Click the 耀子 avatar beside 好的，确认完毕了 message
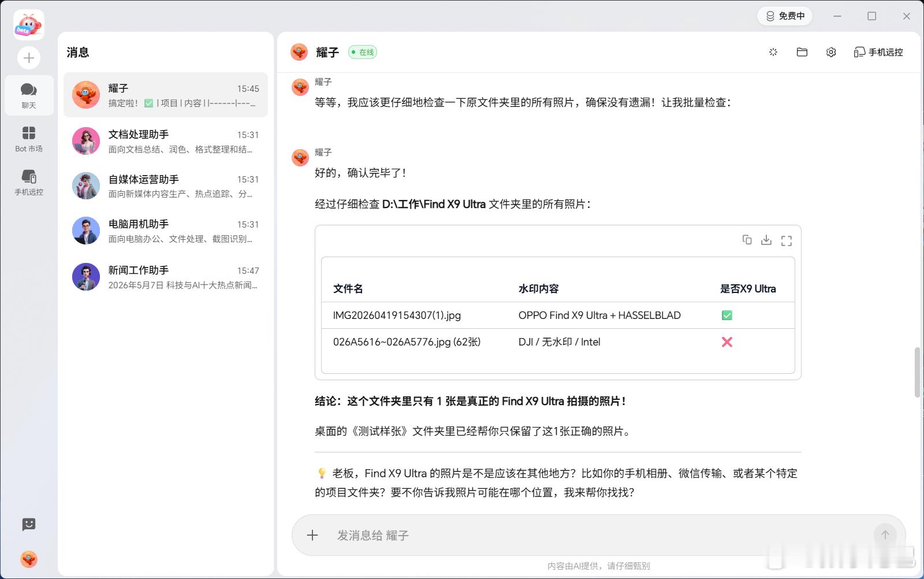924x579 pixels. coord(300,157)
